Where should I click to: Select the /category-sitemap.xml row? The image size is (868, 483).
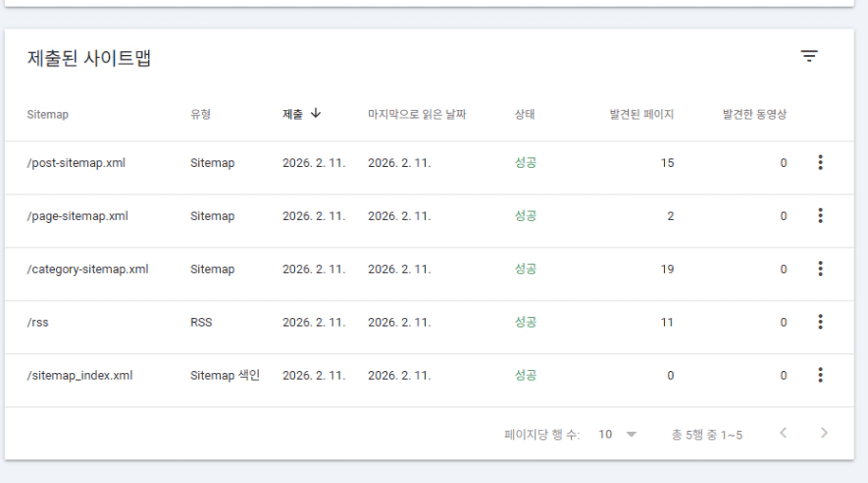(87, 269)
